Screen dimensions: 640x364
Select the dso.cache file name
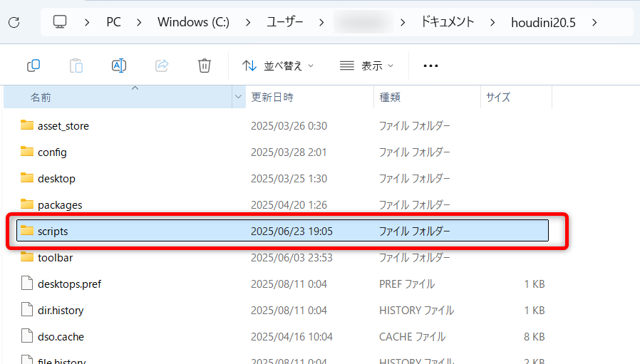[61, 337]
